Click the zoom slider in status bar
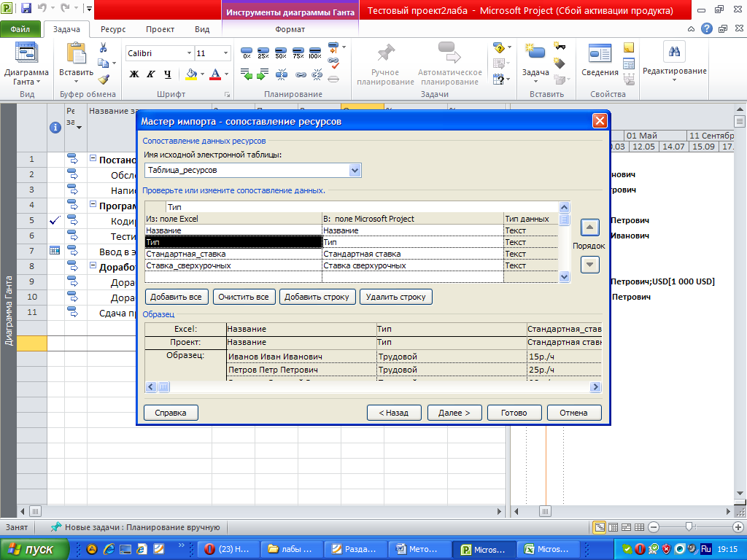This screenshot has width=747, height=560. click(x=689, y=526)
